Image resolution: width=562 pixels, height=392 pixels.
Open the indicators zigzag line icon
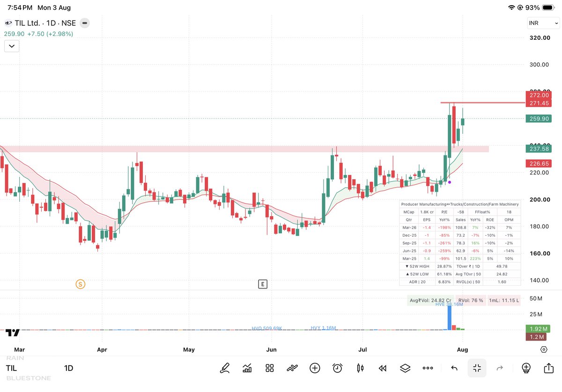(x=292, y=368)
